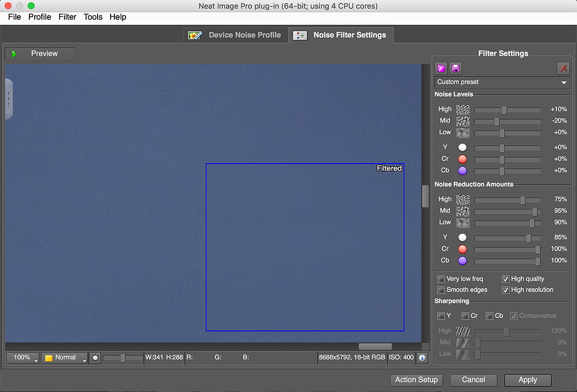Switch to Device Noise Profile tab
Image resolution: width=577 pixels, height=392 pixels.
(x=236, y=35)
